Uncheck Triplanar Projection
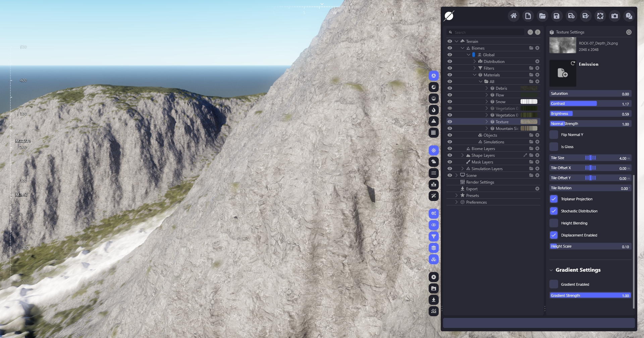This screenshot has width=644, height=338. (554, 199)
